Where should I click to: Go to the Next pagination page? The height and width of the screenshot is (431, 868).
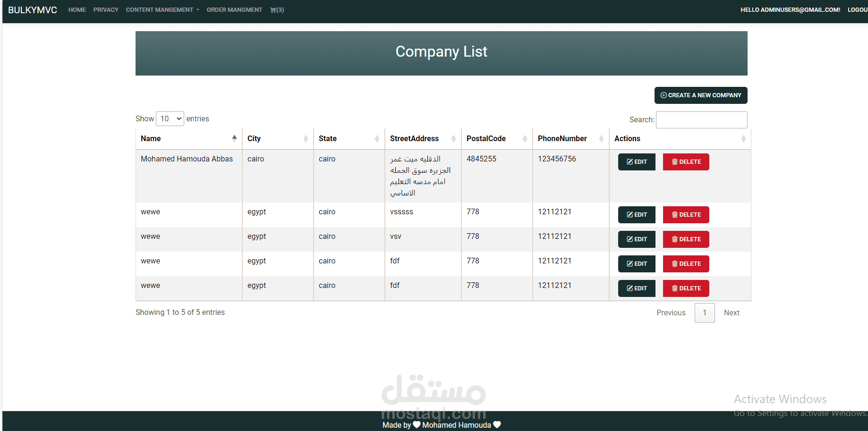point(731,313)
